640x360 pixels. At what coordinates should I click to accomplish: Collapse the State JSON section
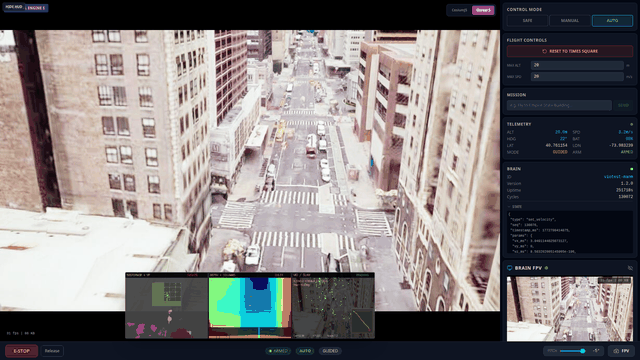pyautogui.click(x=514, y=207)
